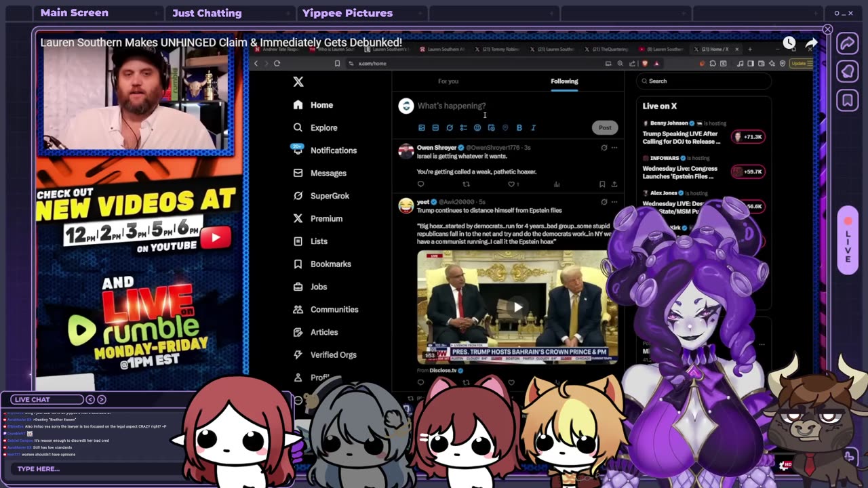Click the browser Update button
This screenshot has width=868, height=488.
coord(800,63)
